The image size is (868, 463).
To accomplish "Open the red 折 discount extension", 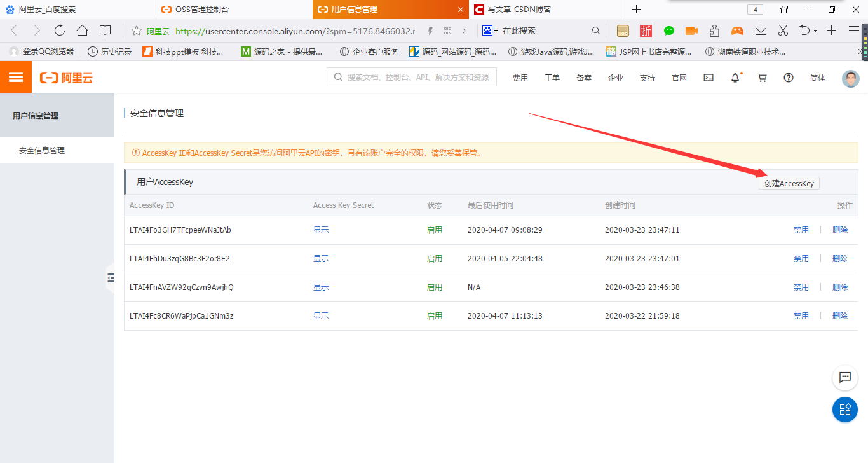I will point(646,31).
